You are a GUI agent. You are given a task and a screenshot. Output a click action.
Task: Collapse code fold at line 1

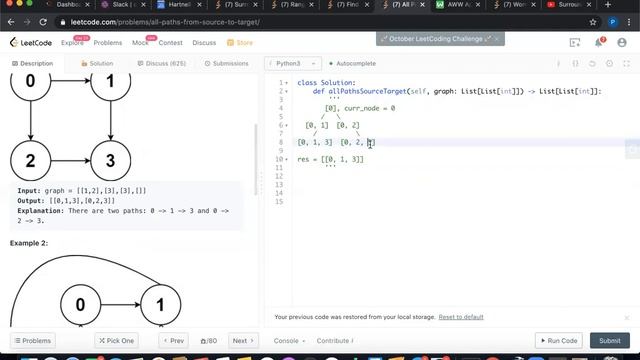pos(287,83)
